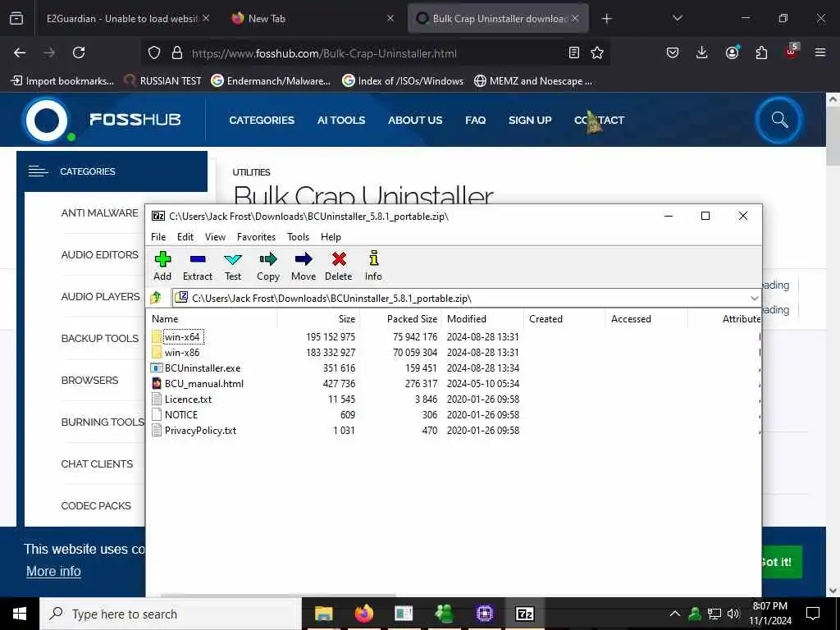Open the Tools menu in 7-Zip
Screen dimensions: 840x630
coord(298,237)
